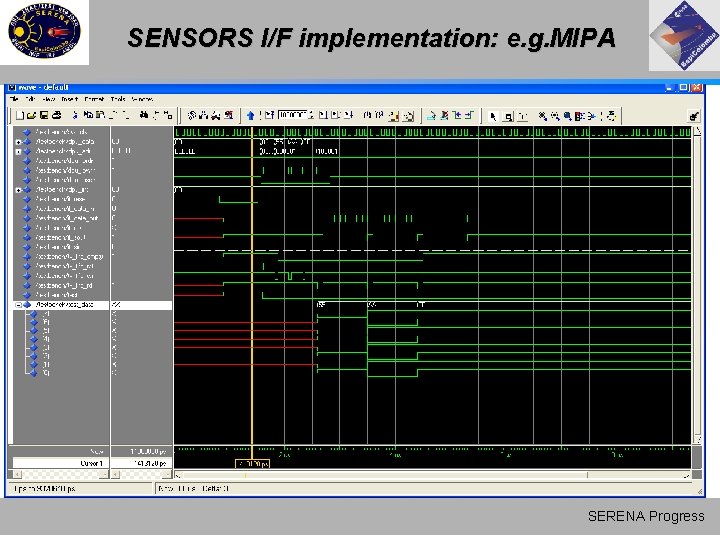Click the Find binoculars toolbar icon

click(144, 115)
